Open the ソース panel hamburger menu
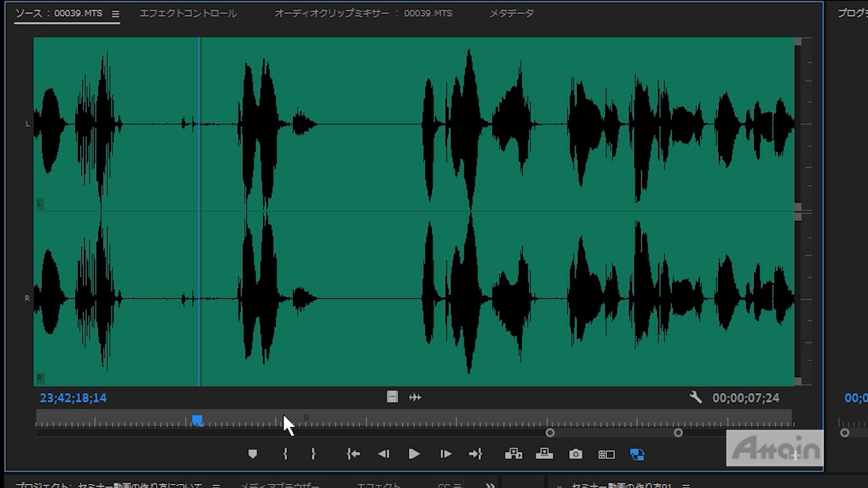 (x=115, y=14)
